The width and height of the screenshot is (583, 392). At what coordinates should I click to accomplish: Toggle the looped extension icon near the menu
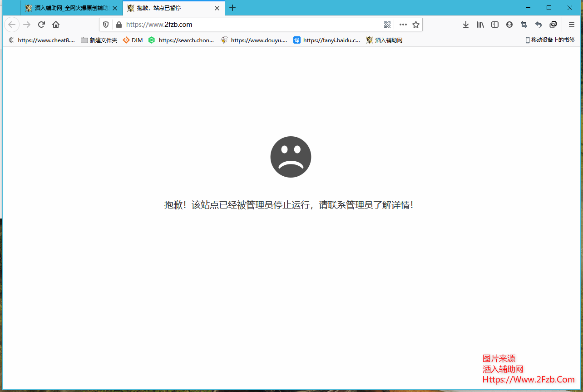553,25
